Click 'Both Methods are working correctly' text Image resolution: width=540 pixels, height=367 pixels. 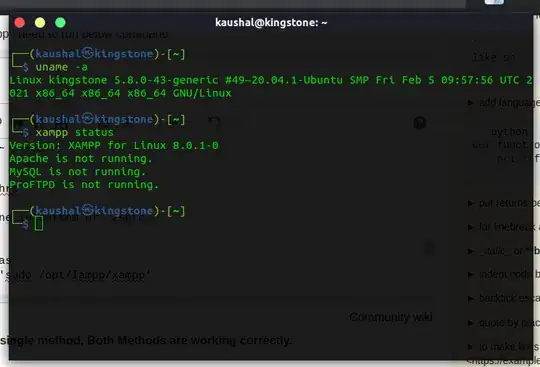pos(189,340)
